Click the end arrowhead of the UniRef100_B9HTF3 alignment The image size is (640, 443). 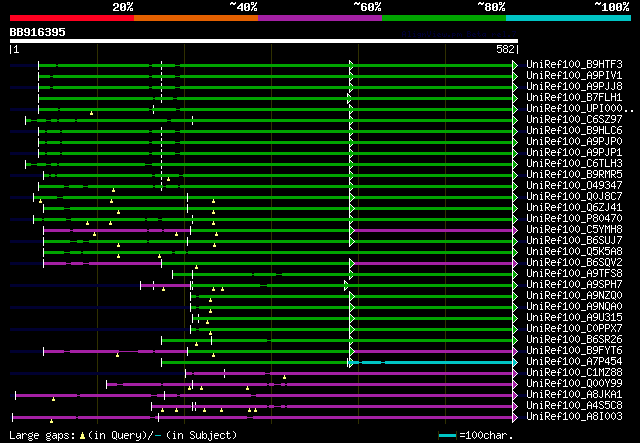515,65
